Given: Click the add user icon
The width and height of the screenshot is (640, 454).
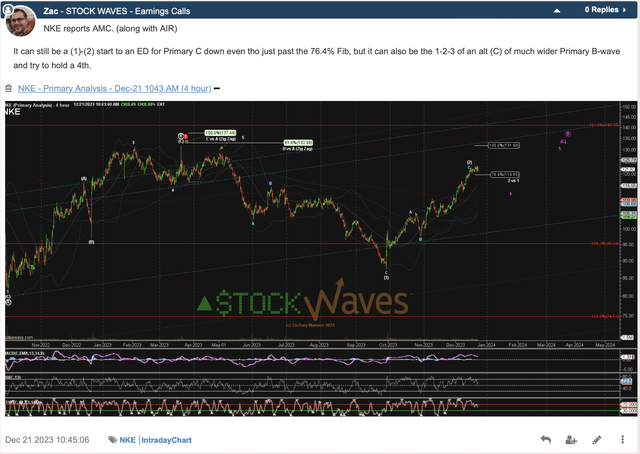Looking at the screenshot, I should coord(571,440).
